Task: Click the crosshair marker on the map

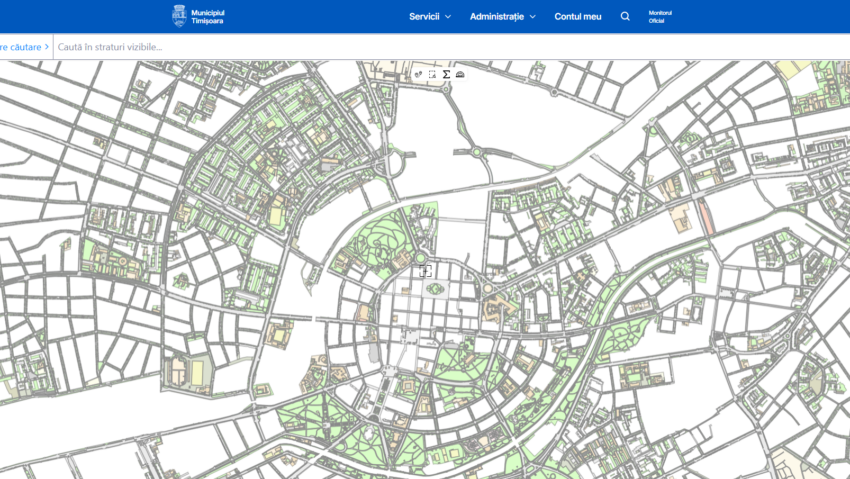Action: (x=426, y=271)
